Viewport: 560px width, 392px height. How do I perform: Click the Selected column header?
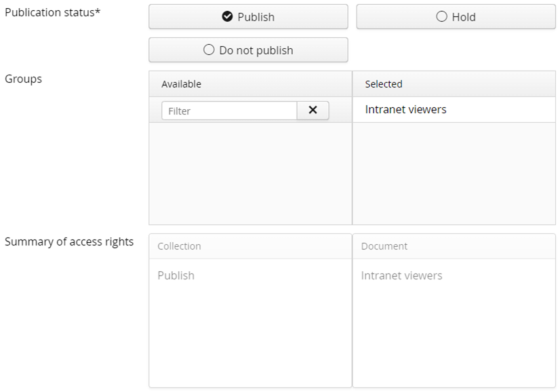(x=384, y=84)
